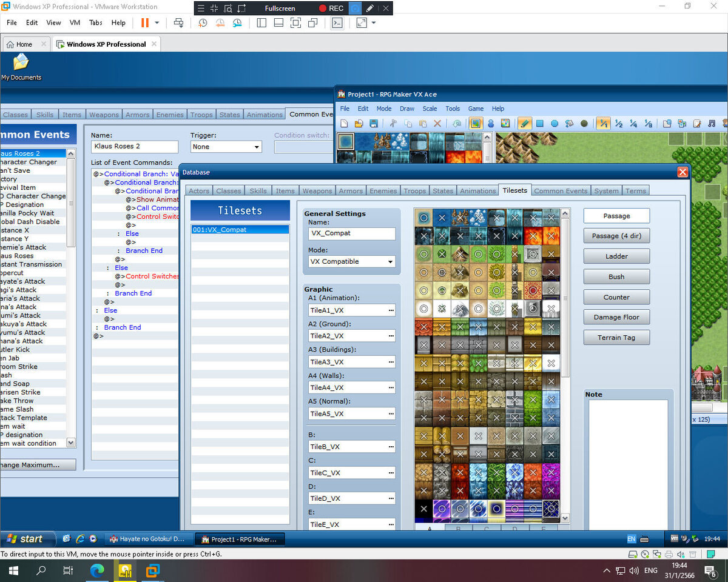728x582 pixels.
Task: Switch to the Tilesets tab in Database
Action: pos(514,190)
